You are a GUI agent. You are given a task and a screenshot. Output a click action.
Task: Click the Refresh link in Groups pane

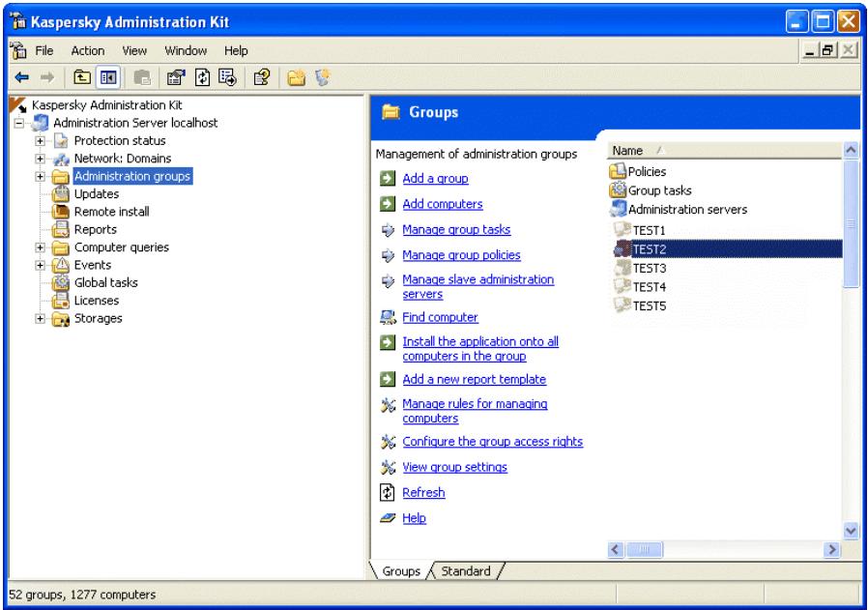click(423, 492)
